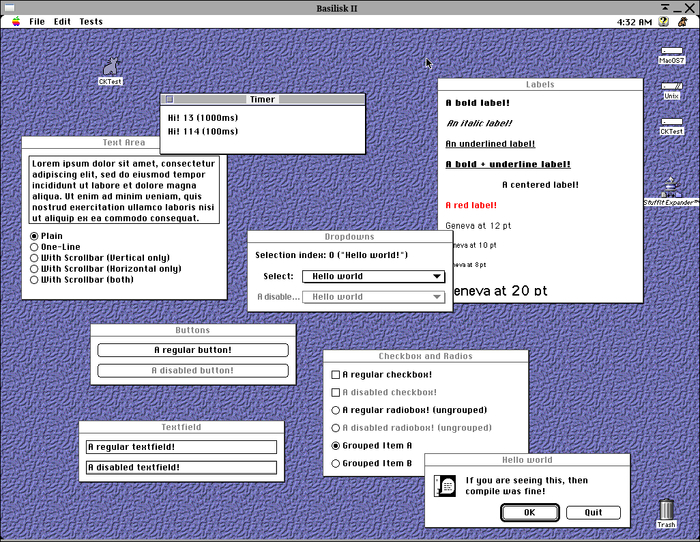Select the MacOS7 disk icon

(x=671, y=51)
